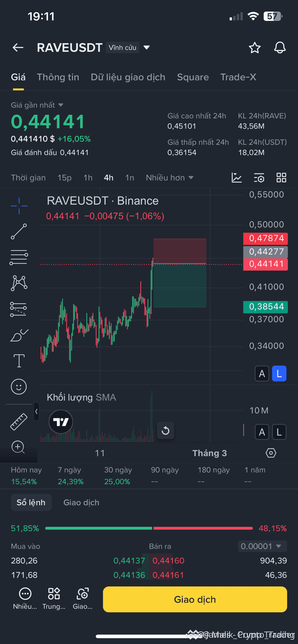Click the 7 ngày 24,39% performance

(71, 475)
